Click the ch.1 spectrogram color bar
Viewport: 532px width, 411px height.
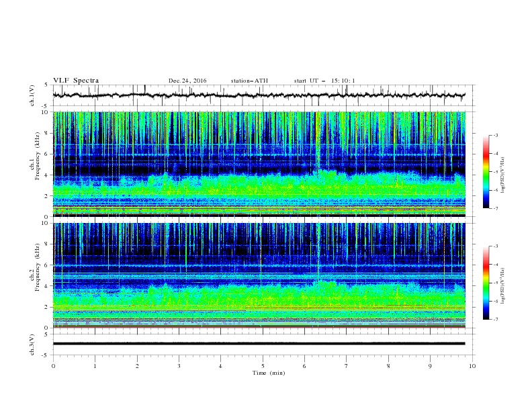tap(486, 172)
